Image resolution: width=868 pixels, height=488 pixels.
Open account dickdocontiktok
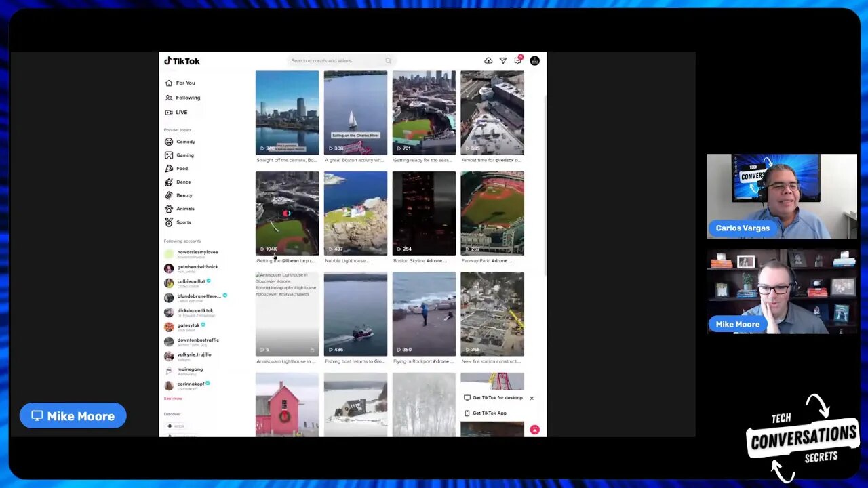coord(189,312)
